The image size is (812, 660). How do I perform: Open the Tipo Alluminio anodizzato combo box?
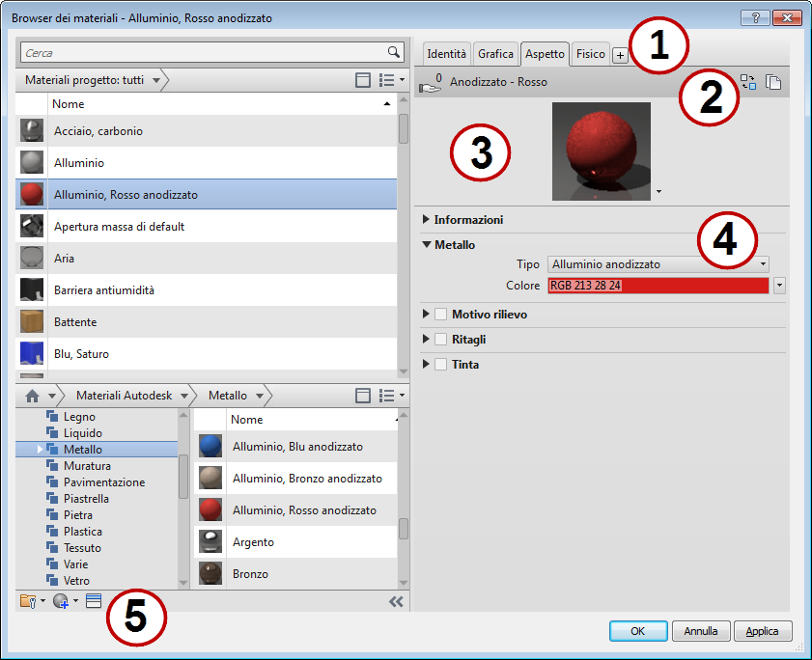(658, 264)
